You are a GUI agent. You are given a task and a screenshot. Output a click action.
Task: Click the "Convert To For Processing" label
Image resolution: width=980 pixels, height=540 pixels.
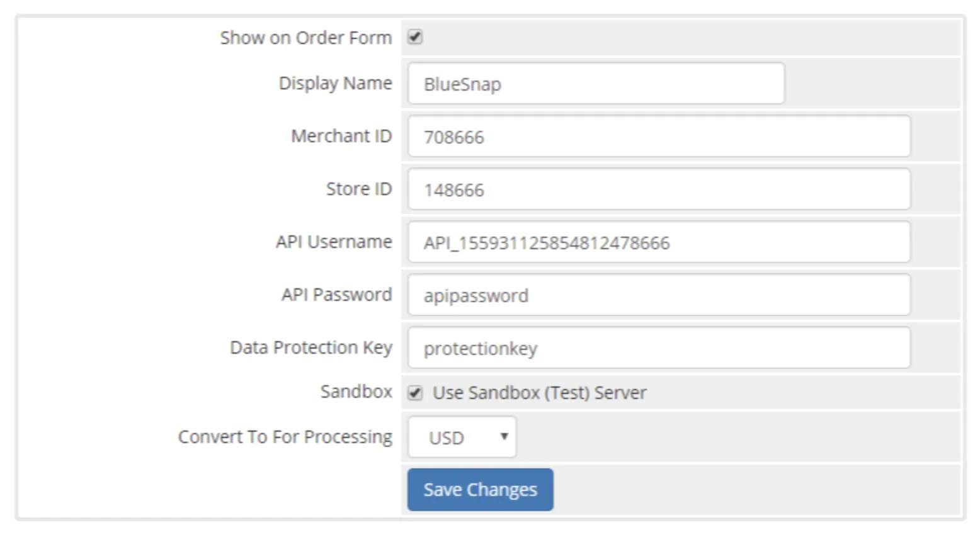click(285, 437)
